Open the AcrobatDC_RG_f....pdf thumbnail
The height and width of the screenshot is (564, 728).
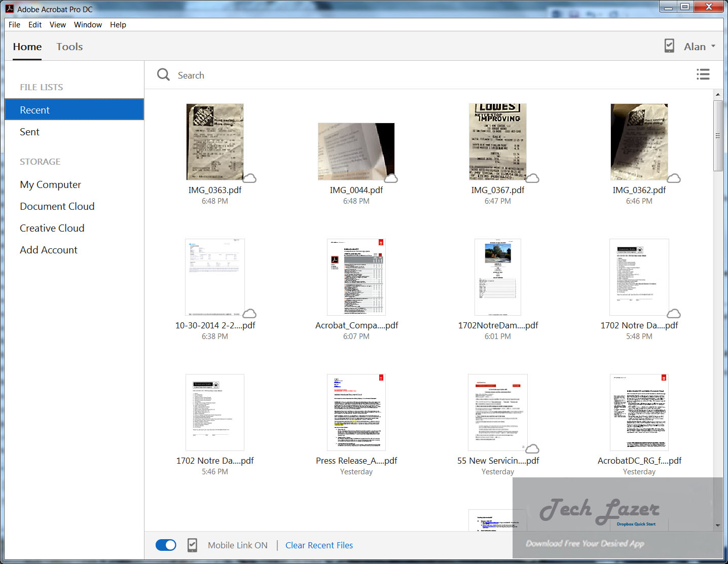639,412
